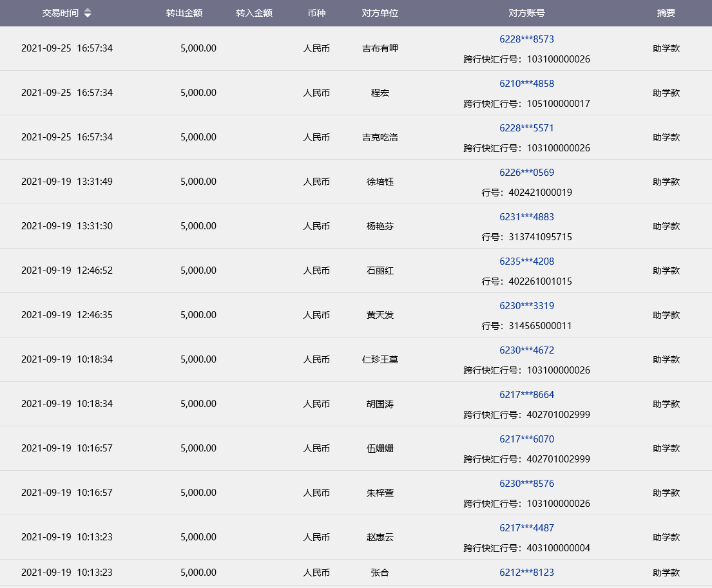Open account link 6228***8573
The image size is (712, 588).
point(526,39)
